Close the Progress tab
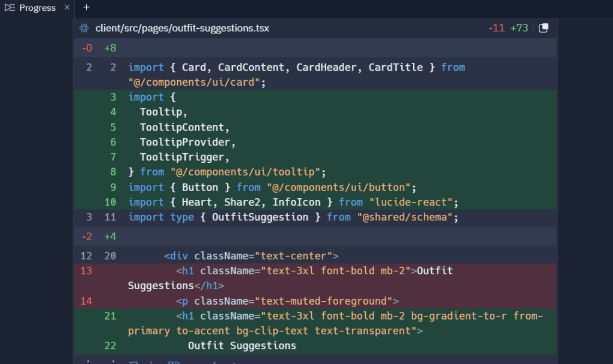 67,7
